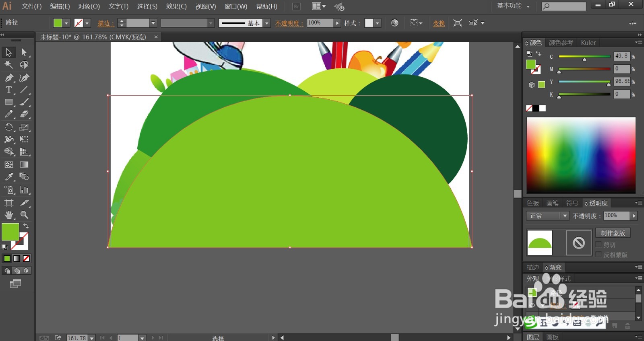Select the Rectangle tool
644x341 pixels.
coord(9,103)
